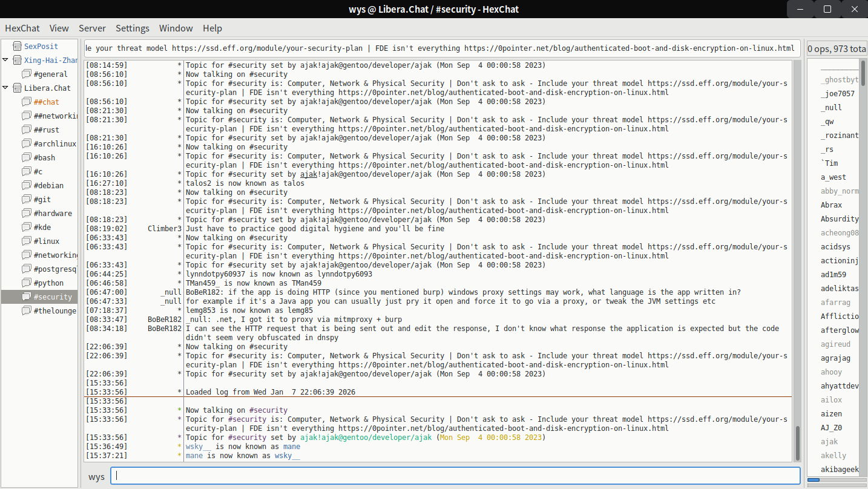
Task: Click the chat icon beside #general
Action: pyautogui.click(x=27, y=74)
